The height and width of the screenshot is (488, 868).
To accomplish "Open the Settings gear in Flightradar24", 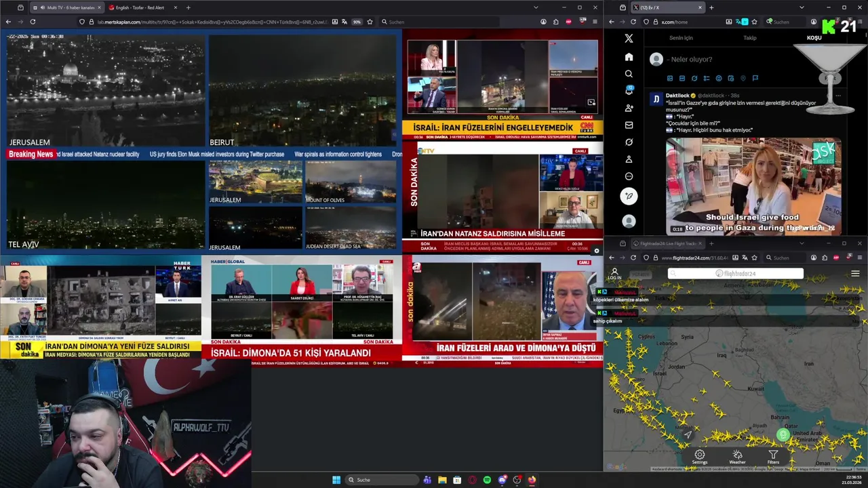I will click(700, 457).
